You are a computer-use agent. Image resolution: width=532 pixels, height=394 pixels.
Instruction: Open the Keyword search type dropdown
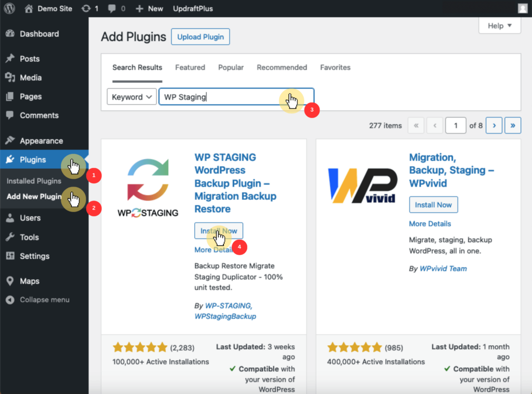(x=131, y=97)
